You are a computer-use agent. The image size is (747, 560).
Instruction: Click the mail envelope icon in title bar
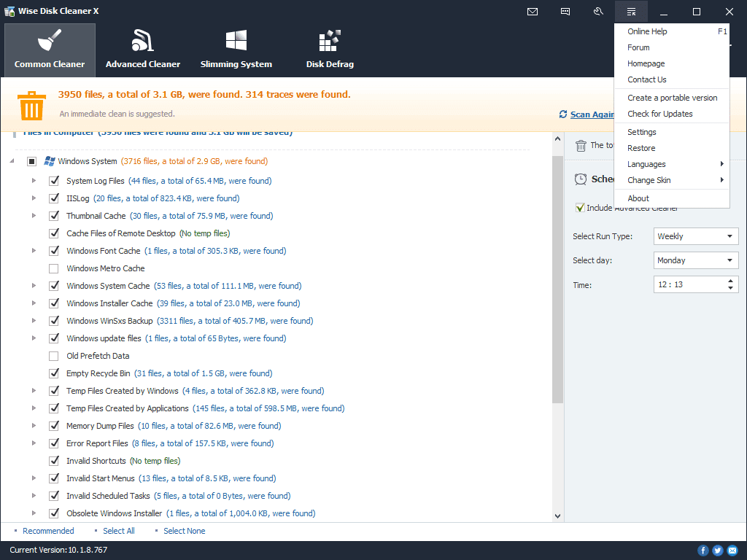pyautogui.click(x=533, y=12)
